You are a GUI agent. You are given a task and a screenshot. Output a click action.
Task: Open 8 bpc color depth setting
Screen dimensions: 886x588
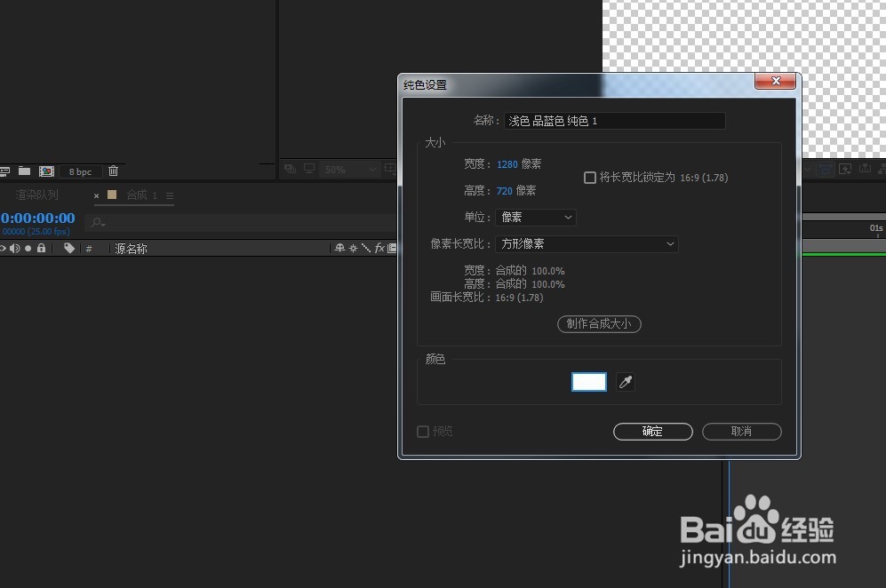point(80,171)
